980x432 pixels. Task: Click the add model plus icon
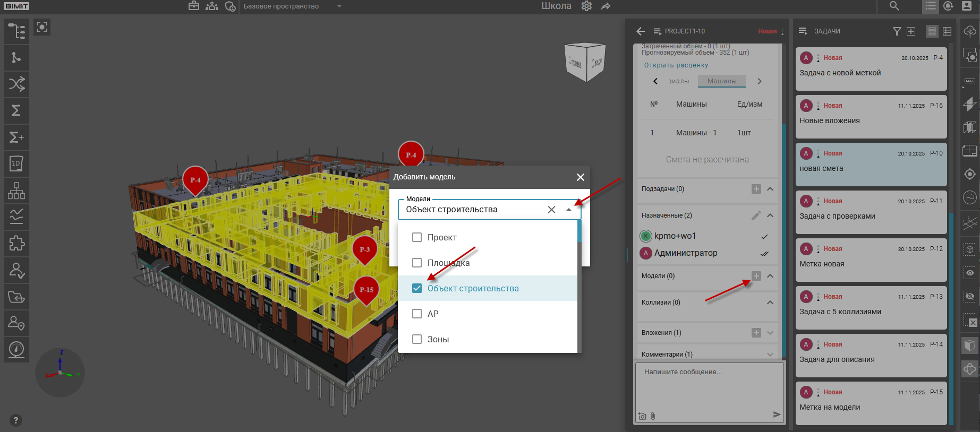756,276
